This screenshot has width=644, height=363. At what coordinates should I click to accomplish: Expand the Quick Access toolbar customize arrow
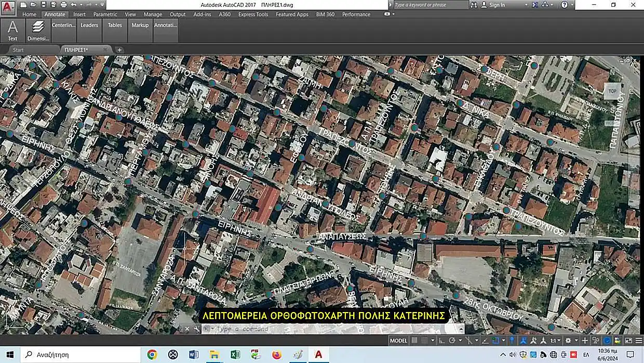pos(102,5)
